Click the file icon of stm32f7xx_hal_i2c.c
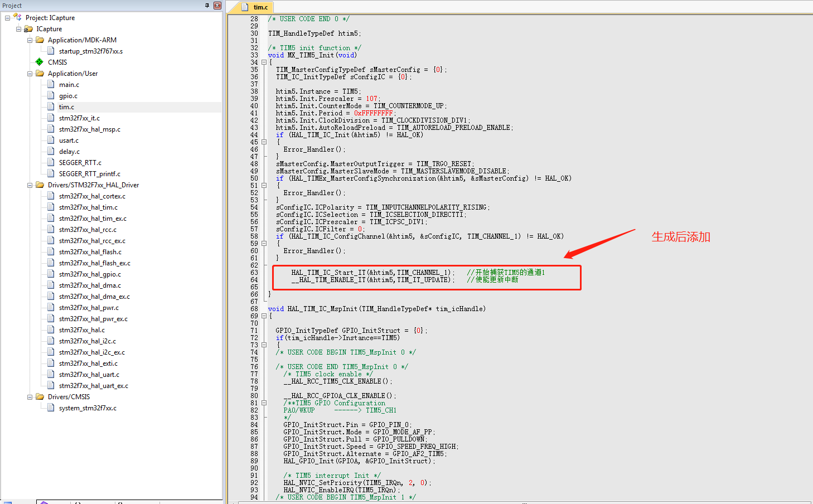Viewport: 813px width, 504px height. [51, 341]
